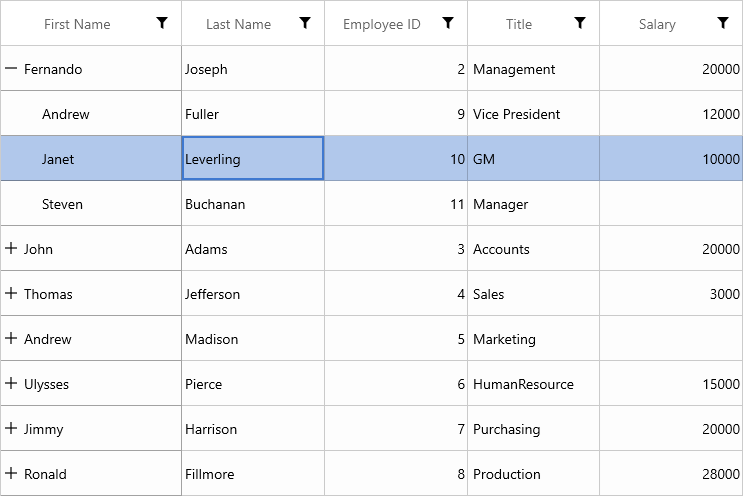Click the HumanResource title cell
This screenshot has height=496, width=743.
coord(533,384)
